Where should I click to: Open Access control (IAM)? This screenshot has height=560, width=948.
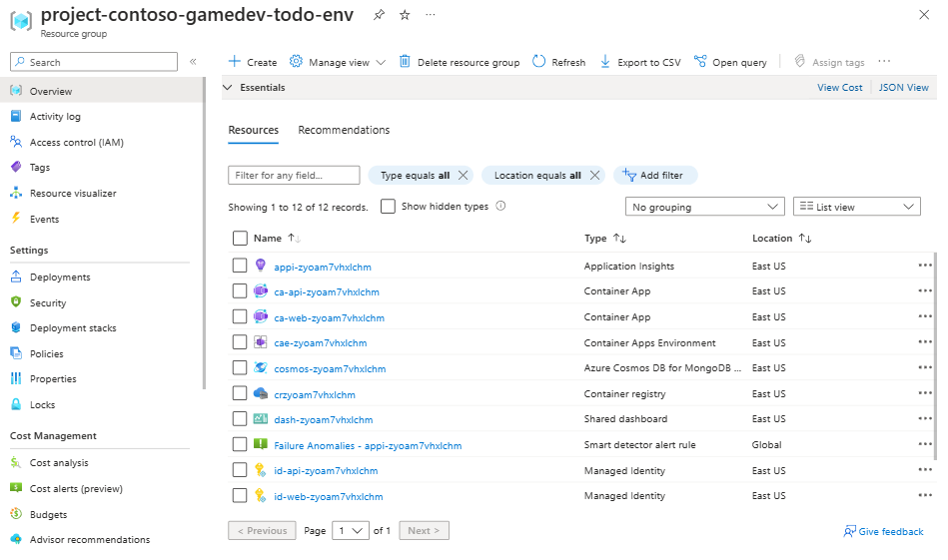pos(77,142)
